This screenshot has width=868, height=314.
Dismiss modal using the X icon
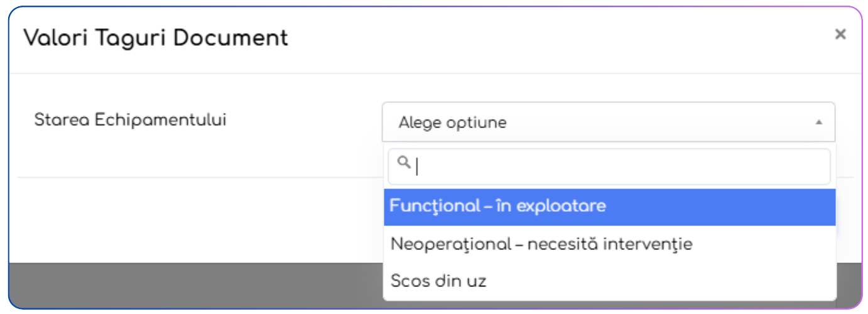840,35
